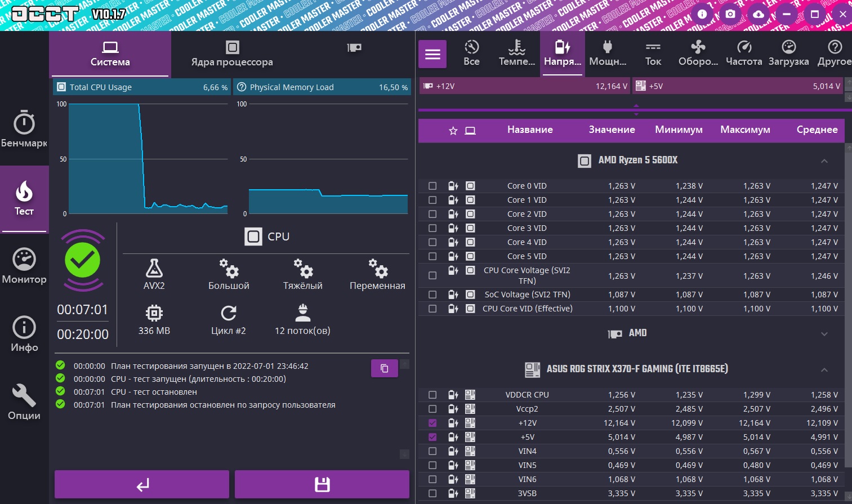Switch to the Ядра процессора tab
Screen dimensions: 852x504
tap(232, 54)
